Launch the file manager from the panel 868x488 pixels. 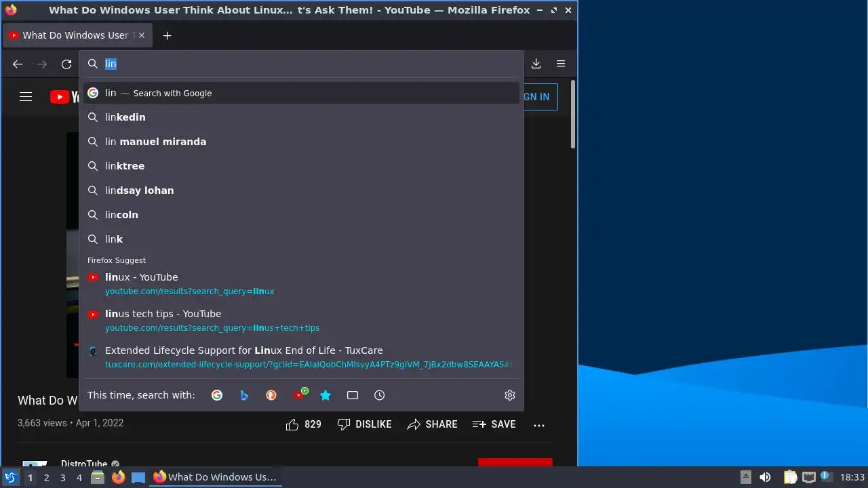98,477
